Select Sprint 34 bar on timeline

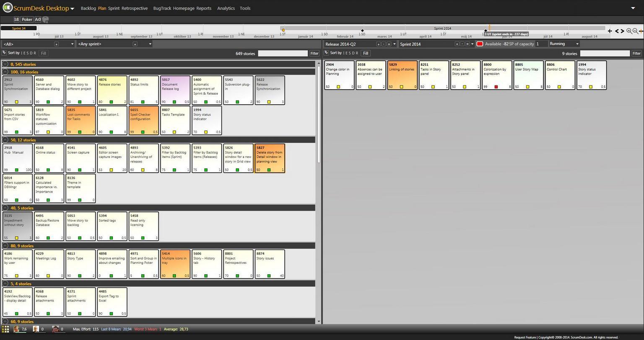[x=18, y=28]
